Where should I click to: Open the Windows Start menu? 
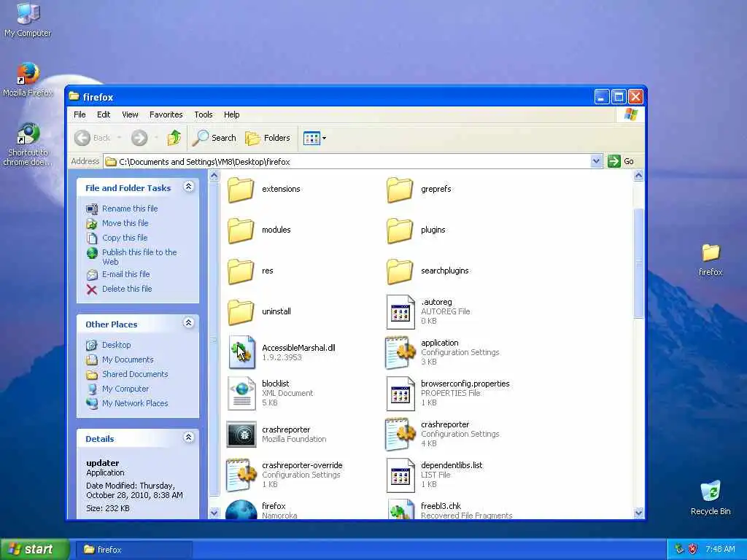pyautogui.click(x=34, y=550)
